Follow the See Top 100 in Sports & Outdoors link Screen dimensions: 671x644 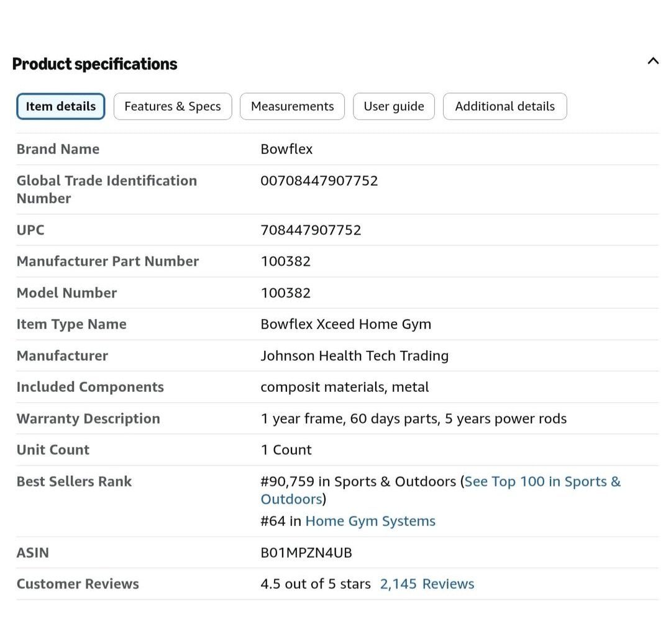click(440, 490)
